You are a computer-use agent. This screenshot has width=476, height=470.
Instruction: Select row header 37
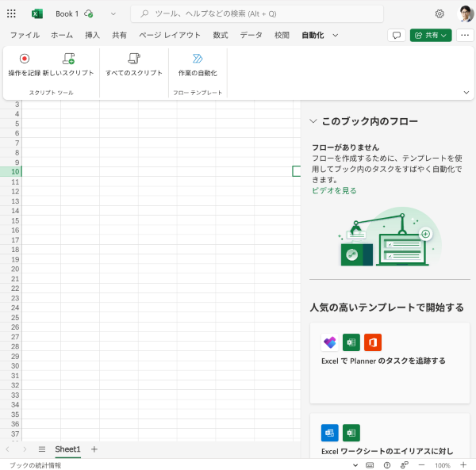point(11,434)
